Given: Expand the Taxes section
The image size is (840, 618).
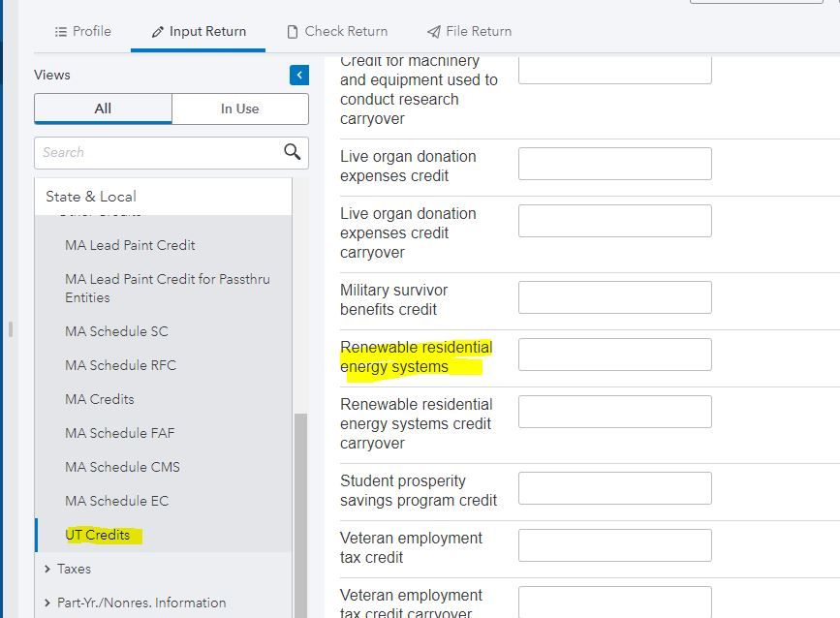Looking at the screenshot, I should (x=74, y=569).
